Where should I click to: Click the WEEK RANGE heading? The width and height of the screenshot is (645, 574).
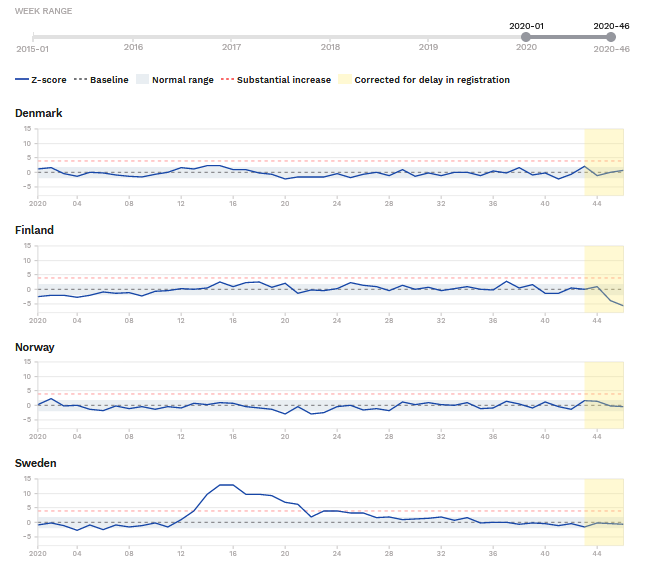pos(44,11)
